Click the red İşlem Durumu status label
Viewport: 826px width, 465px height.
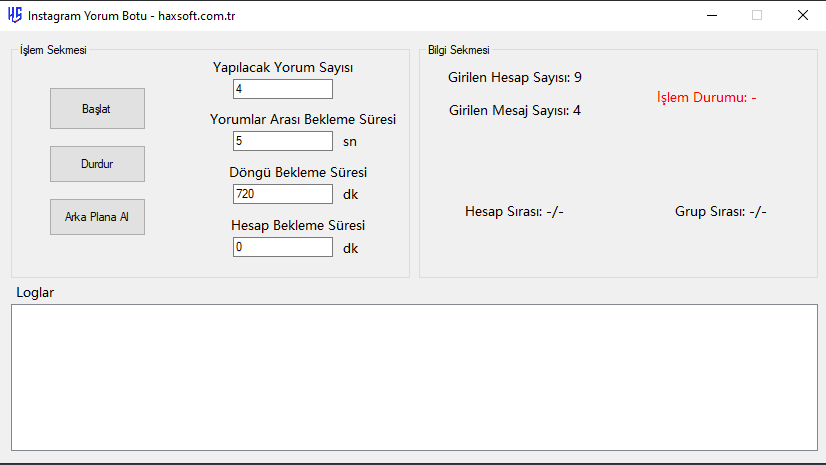pyautogui.click(x=706, y=98)
